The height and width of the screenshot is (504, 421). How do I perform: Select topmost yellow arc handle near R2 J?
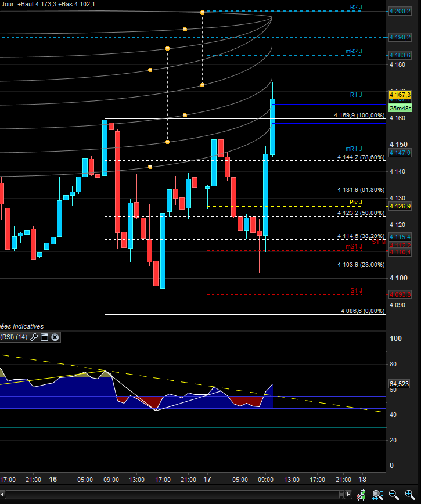point(202,13)
